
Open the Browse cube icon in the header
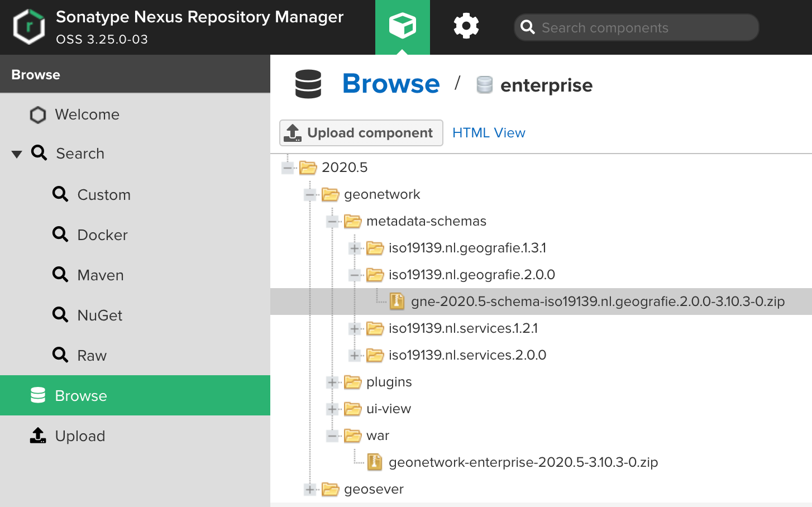click(403, 27)
